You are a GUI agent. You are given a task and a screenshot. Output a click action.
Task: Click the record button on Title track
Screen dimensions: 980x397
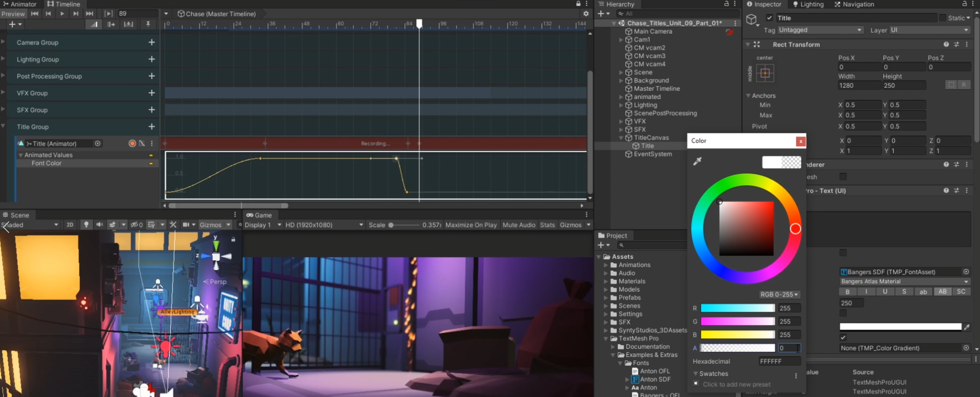click(132, 144)
